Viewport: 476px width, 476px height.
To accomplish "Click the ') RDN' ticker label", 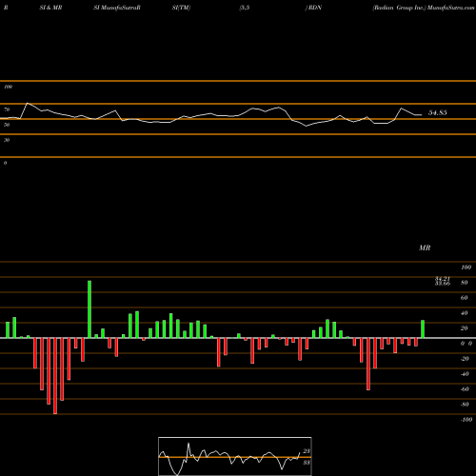I will [313, 8].
